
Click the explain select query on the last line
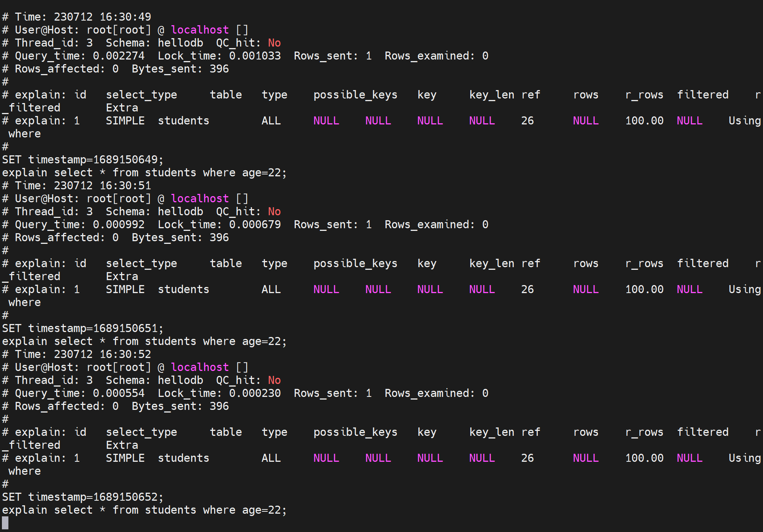pos(144,510)
